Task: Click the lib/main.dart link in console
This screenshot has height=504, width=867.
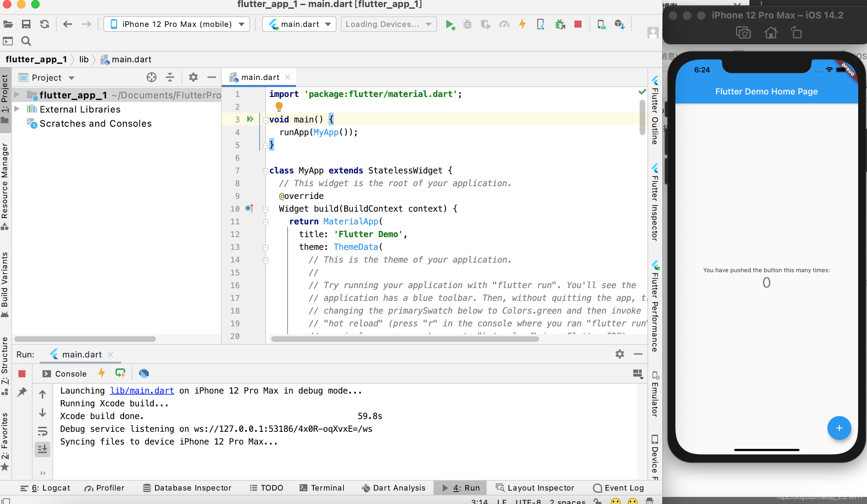Action: tap(142, 390)
